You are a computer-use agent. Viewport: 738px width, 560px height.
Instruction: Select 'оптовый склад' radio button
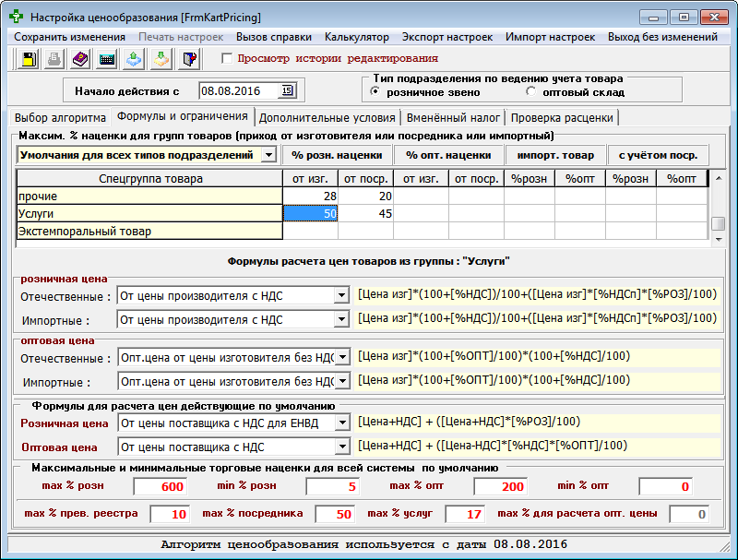click(530, 92)
